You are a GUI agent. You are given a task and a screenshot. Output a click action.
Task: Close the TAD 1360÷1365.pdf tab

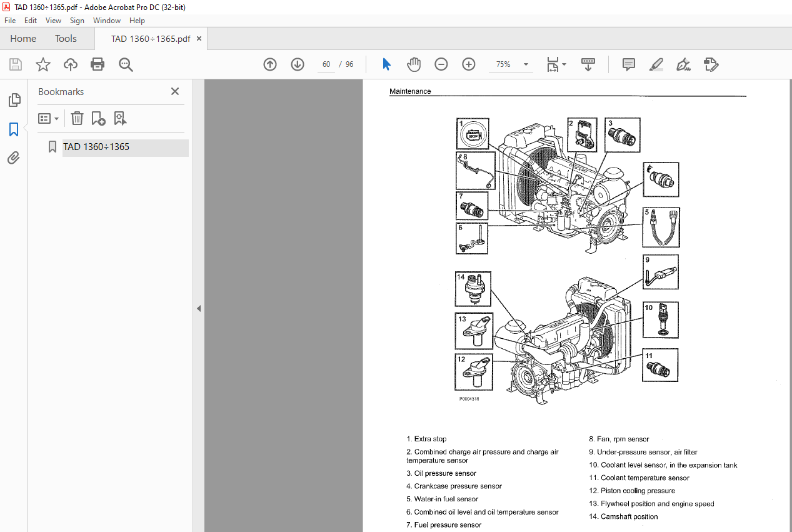199,39
